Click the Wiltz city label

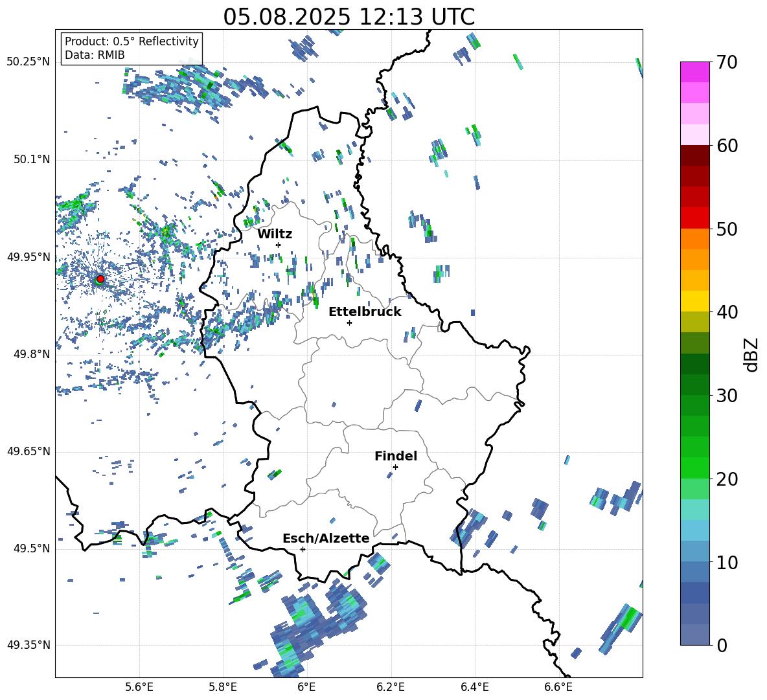point(275,234)
